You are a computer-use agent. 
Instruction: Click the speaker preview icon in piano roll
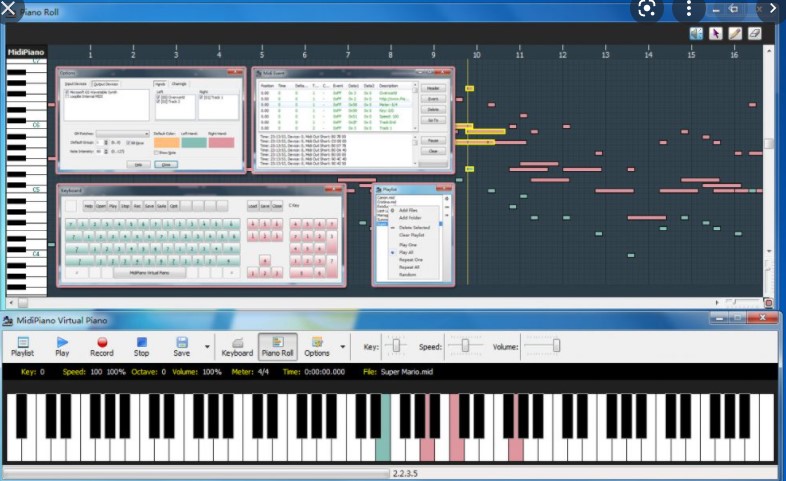click(x=696, y=34)
